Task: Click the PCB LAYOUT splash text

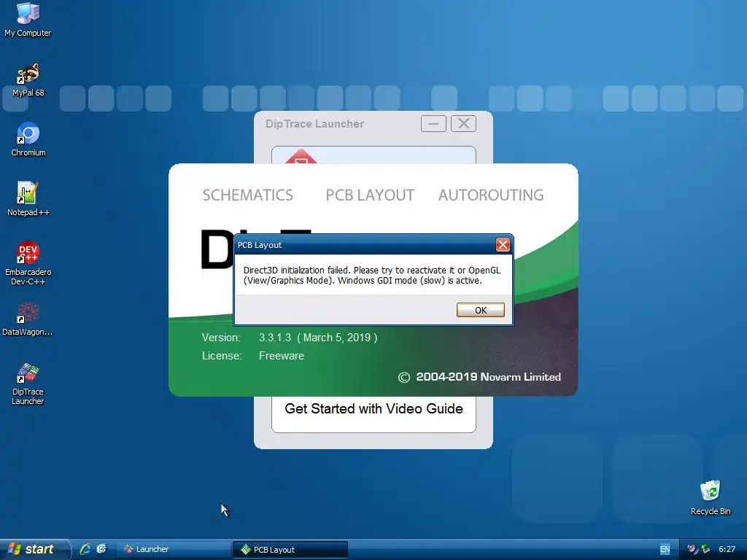Action: [x=370, y=195]
